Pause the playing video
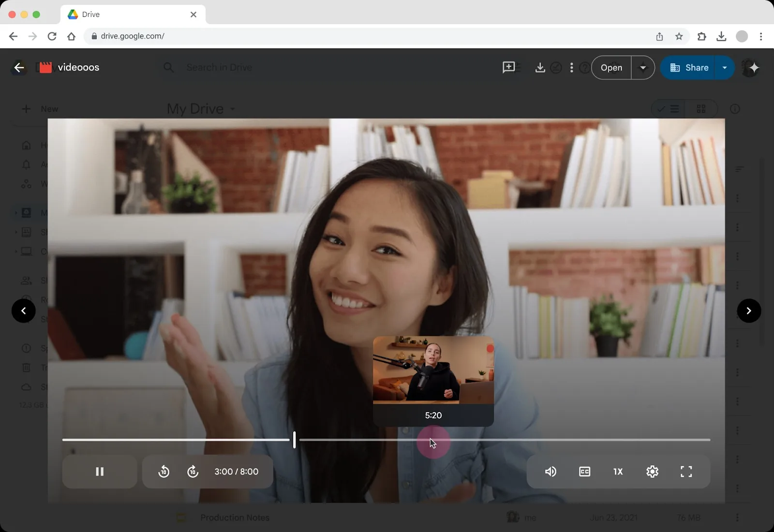The height and width of the screenshot is (532, 774). pyautogui.click(x=100, y=472)
